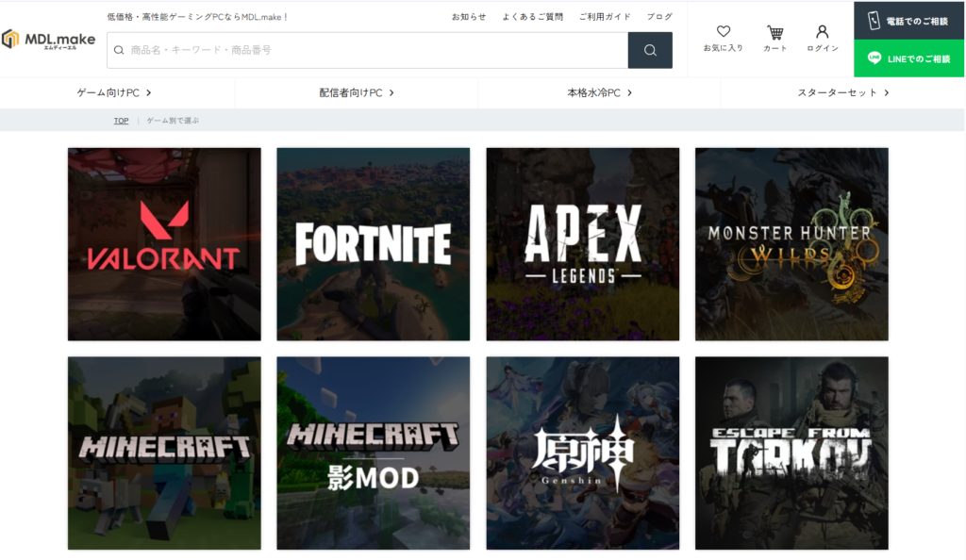Focus the product keyword search field
The image size is (966, 560).
point(368,50)
